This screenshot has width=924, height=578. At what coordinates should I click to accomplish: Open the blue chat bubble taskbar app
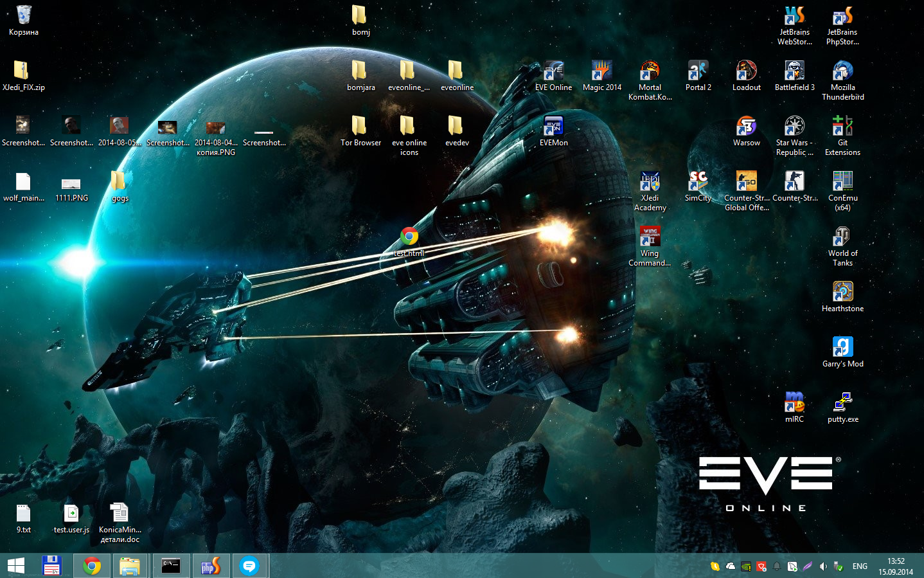point(249,566)
